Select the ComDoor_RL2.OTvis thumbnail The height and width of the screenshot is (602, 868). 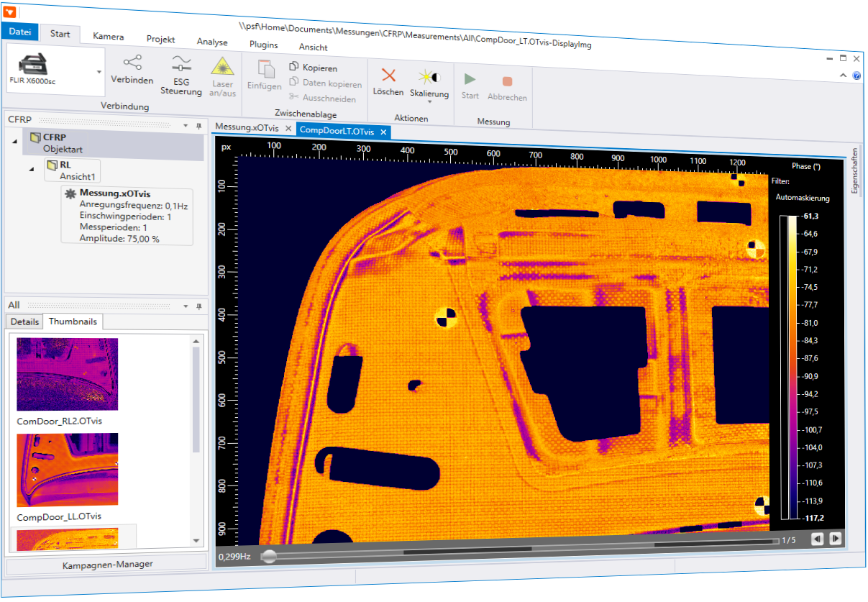pos(68,375)
